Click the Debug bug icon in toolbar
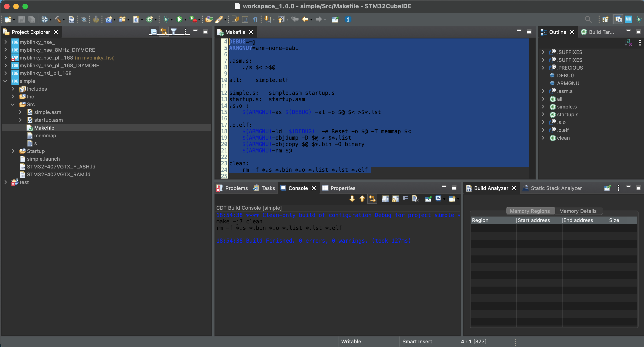 pos(165,19)
